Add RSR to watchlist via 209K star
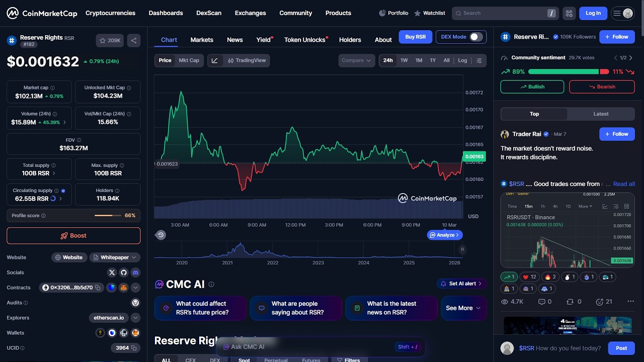 [110, 41]
